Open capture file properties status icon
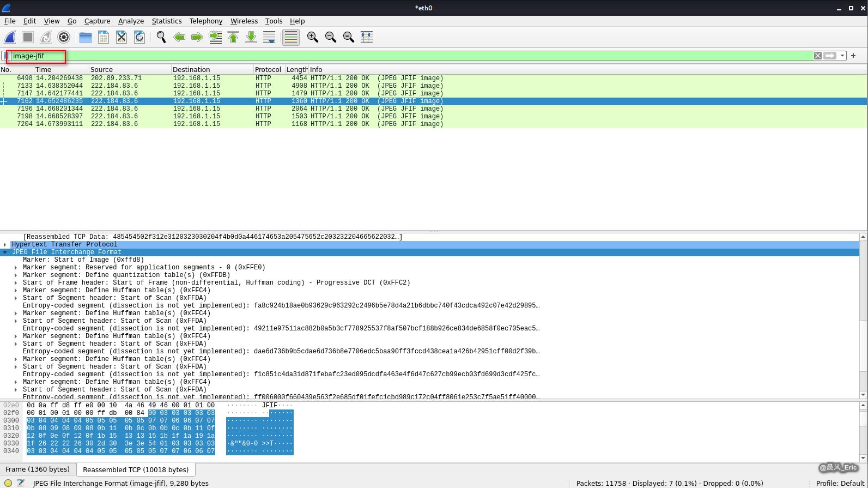 21,483
